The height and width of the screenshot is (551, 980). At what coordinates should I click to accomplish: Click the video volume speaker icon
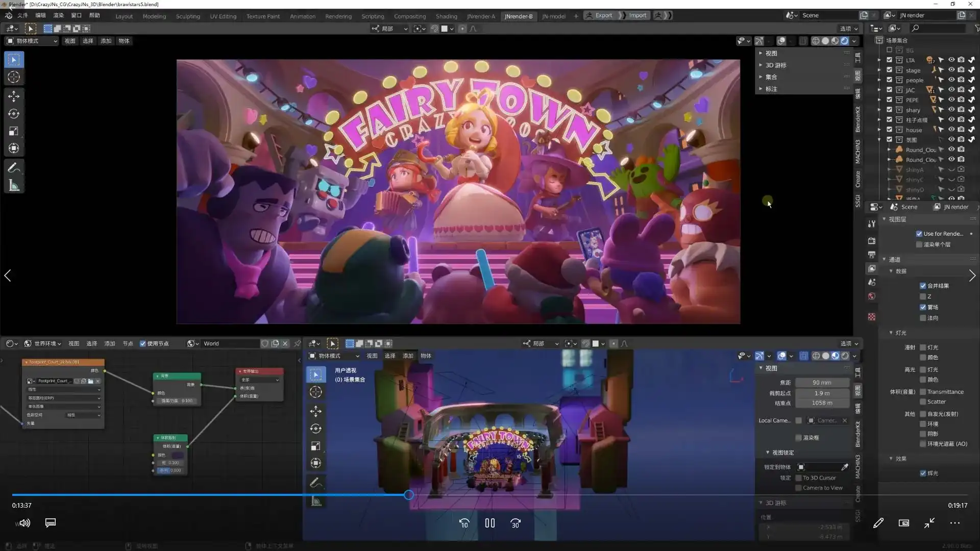(23, 523)
